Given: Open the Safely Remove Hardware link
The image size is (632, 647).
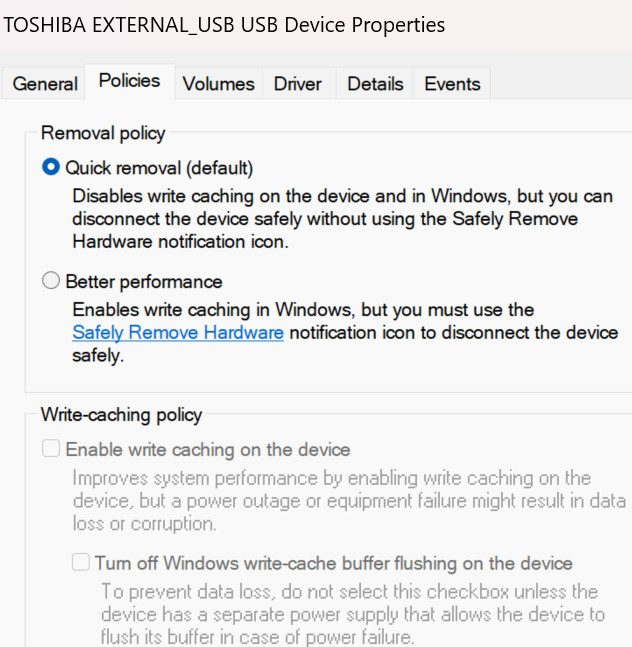Looking at the screenshot, I should point(178,333).
